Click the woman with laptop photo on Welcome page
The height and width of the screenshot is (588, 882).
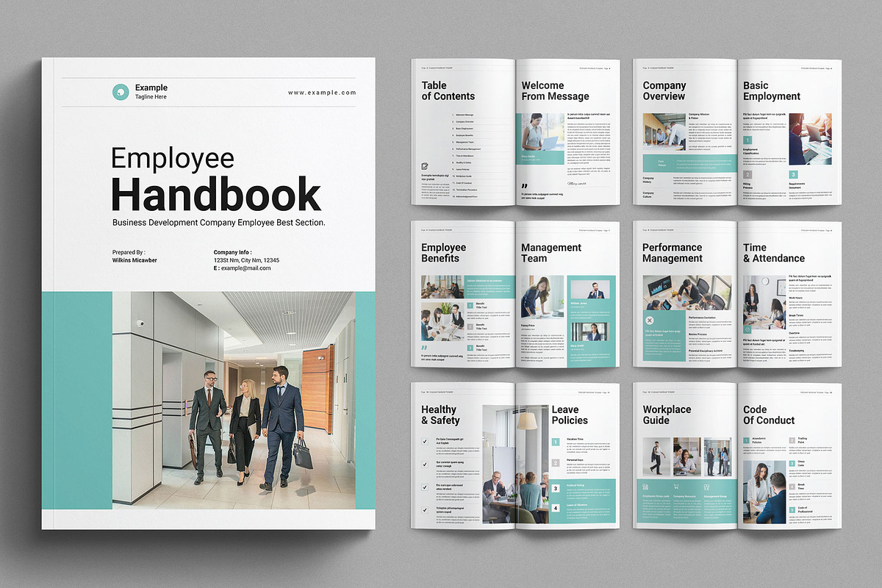point(542,132)
